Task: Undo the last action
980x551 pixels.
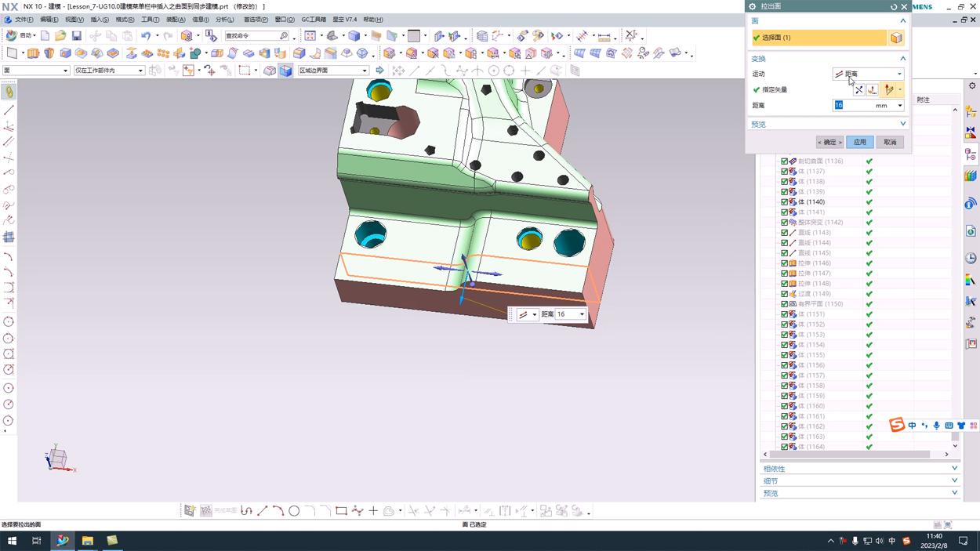Action: click(146, 36)
